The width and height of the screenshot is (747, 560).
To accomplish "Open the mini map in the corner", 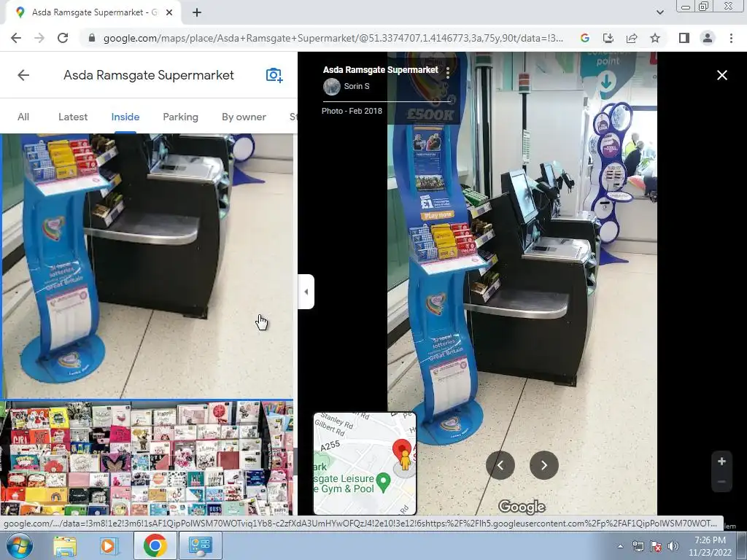I will 365,463.
